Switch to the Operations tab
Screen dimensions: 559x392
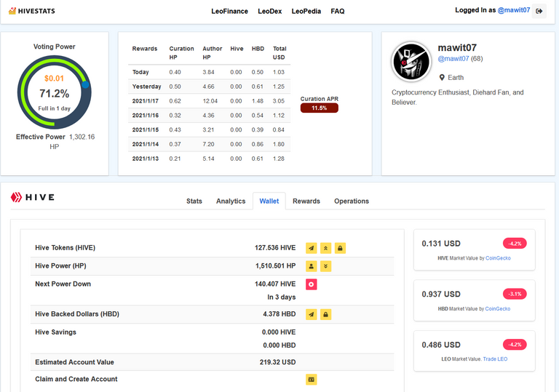(x=352, y=201)
